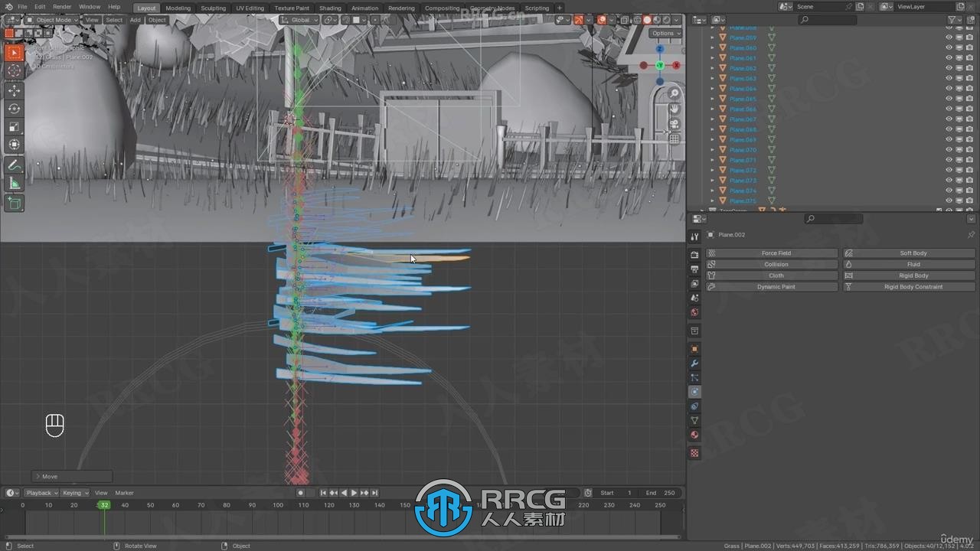Screen dimensions: 980x551
Task: Disable Plane.073 in renders via camera icon
Action: (970, 181)
